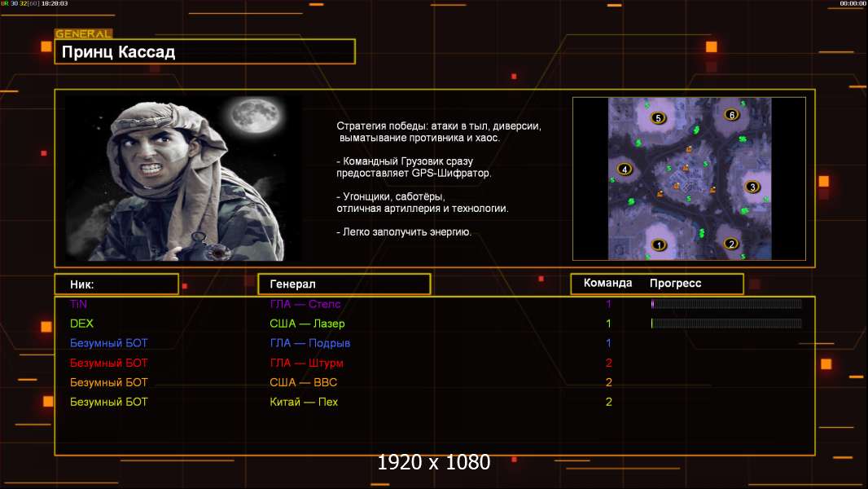Image resolution: width=868 pixels, height=489 pixels.
Task: Click team number 1 in TiN row
Action: (608, 304)
